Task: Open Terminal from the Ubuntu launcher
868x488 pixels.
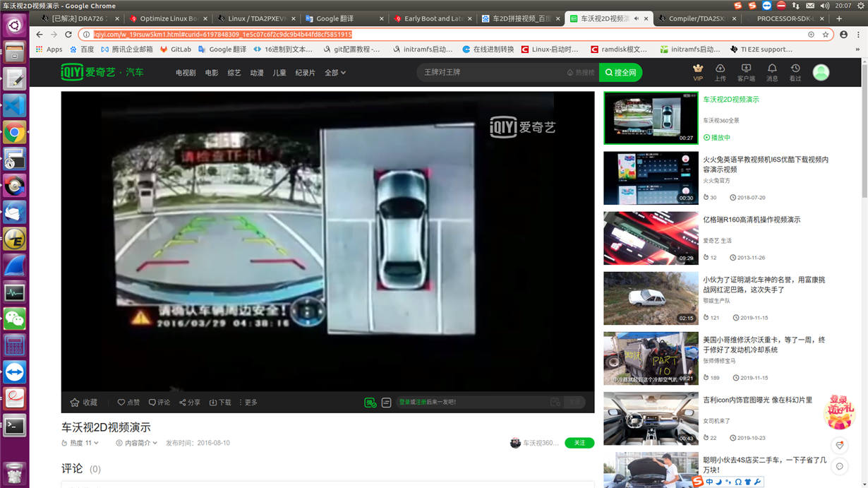Action: tap(14, 426)
